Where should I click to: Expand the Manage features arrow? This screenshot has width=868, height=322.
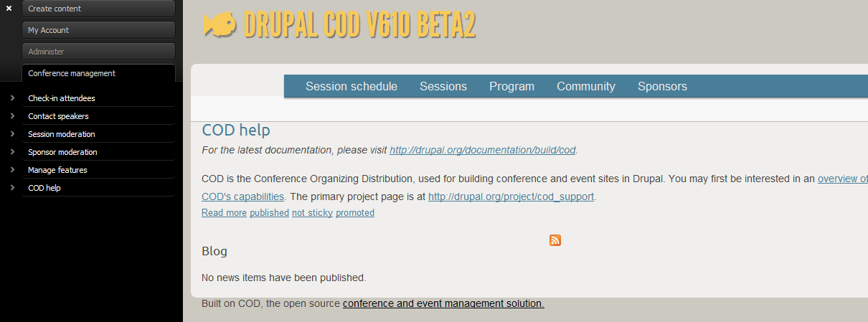[x=13, y=170]
